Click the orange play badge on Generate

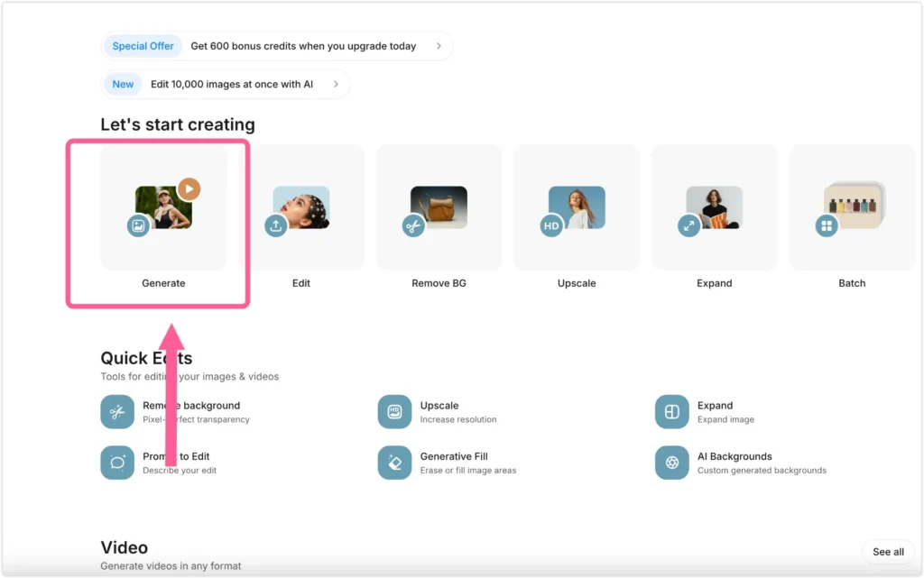pos(189,189)
